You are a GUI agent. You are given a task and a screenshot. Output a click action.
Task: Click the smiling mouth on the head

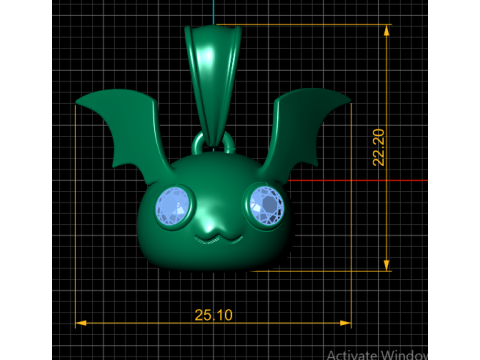pyautogui.click(x=219, y=239)
